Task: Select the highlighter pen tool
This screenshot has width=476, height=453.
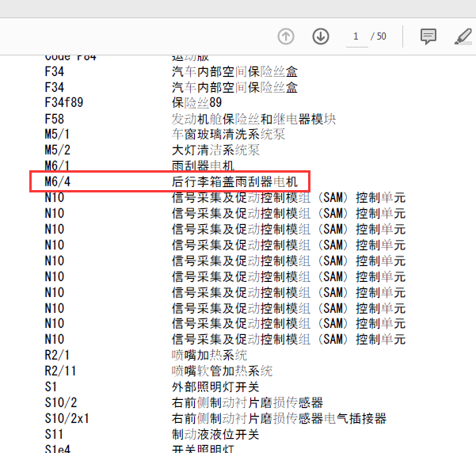Action: pyautogui.click(x=463, y=36)
